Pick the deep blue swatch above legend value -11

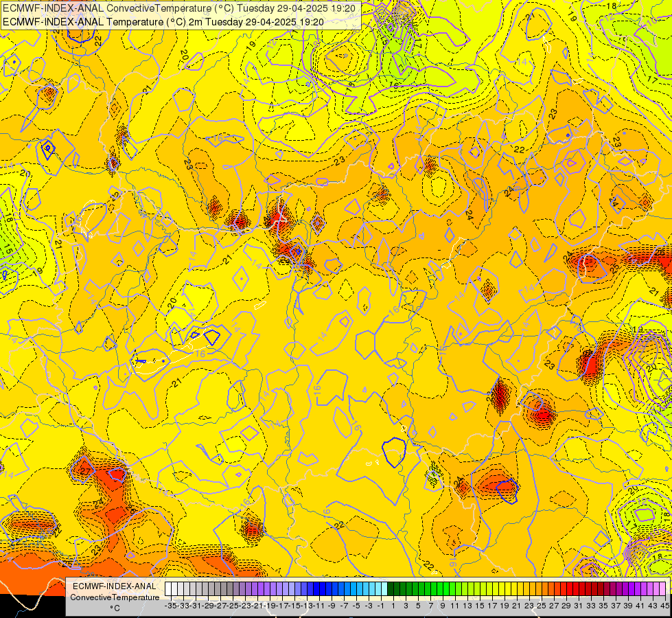[316, 588]
